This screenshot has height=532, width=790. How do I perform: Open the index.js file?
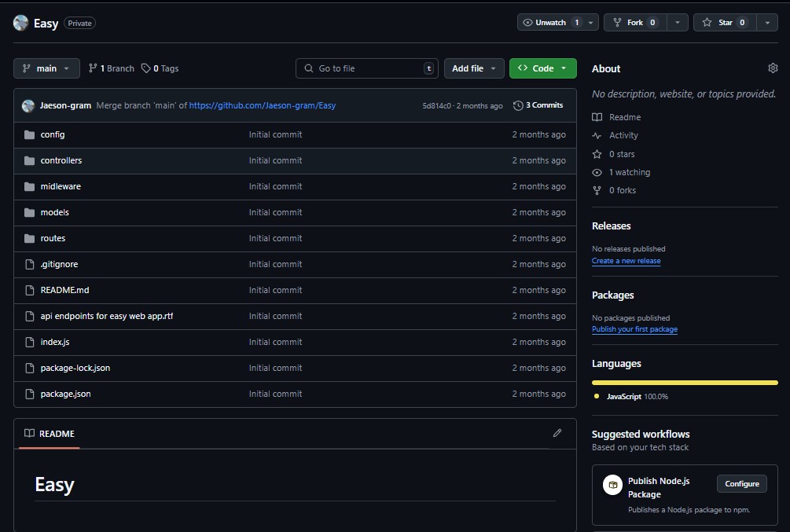55,342
